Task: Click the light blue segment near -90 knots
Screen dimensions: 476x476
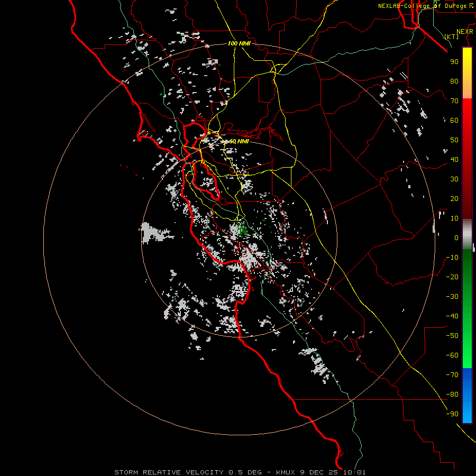Action: click(467, 413)
